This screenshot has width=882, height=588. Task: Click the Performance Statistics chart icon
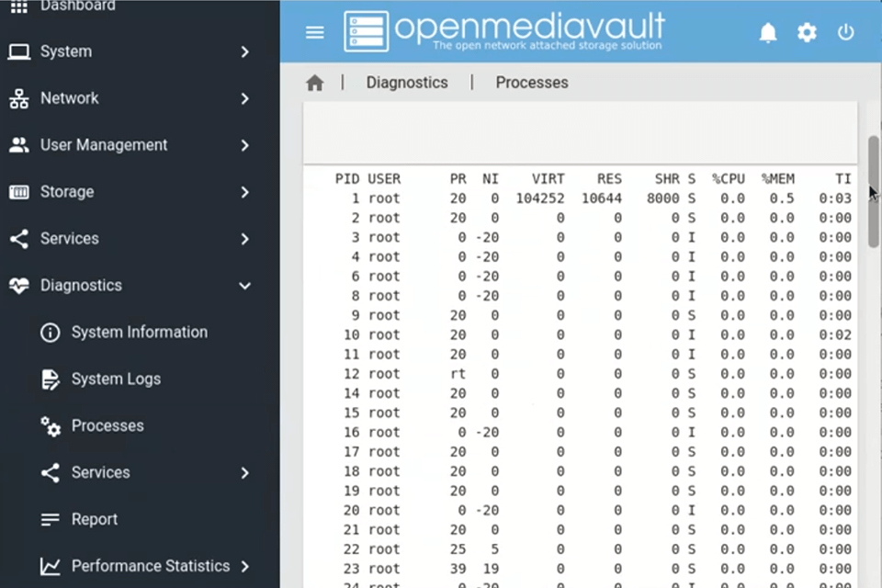click(50, 566)
